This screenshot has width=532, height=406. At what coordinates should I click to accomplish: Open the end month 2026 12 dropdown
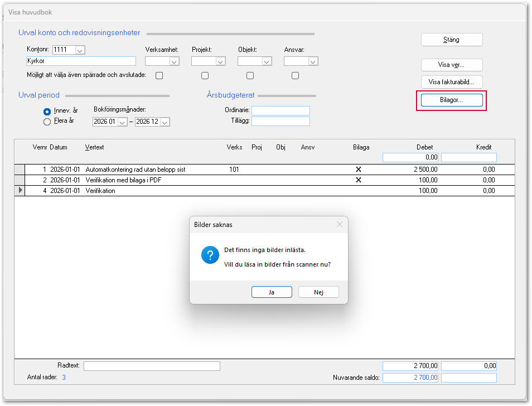click(165, 122)
